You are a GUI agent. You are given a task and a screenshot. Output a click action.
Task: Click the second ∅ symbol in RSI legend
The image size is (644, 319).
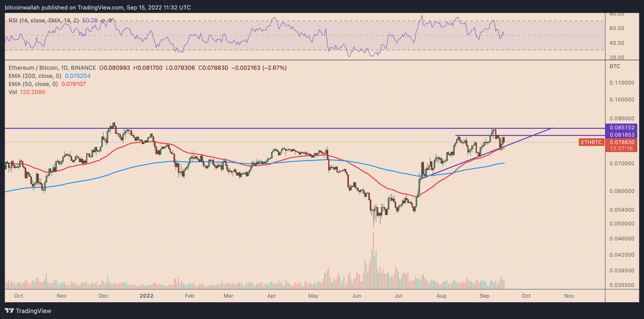click(110, 20)
